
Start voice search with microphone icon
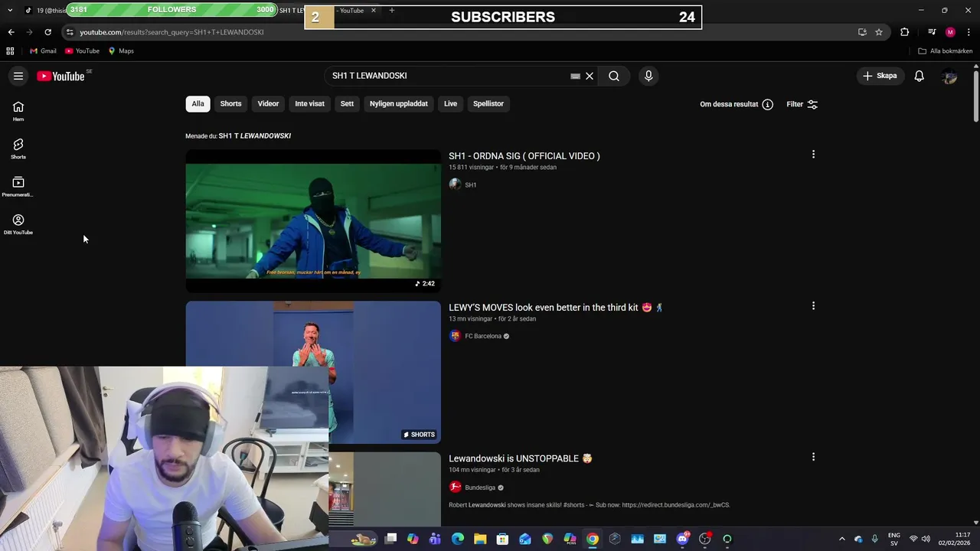(648, 76)
